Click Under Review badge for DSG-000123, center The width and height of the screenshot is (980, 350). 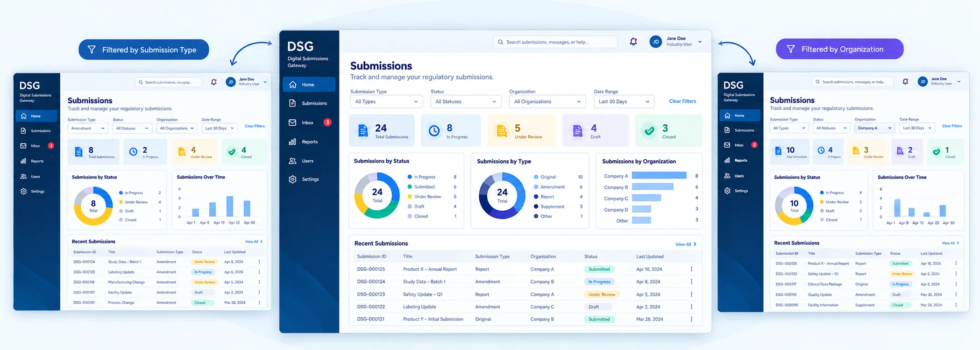pyautogui.click(x=602, y=294)
